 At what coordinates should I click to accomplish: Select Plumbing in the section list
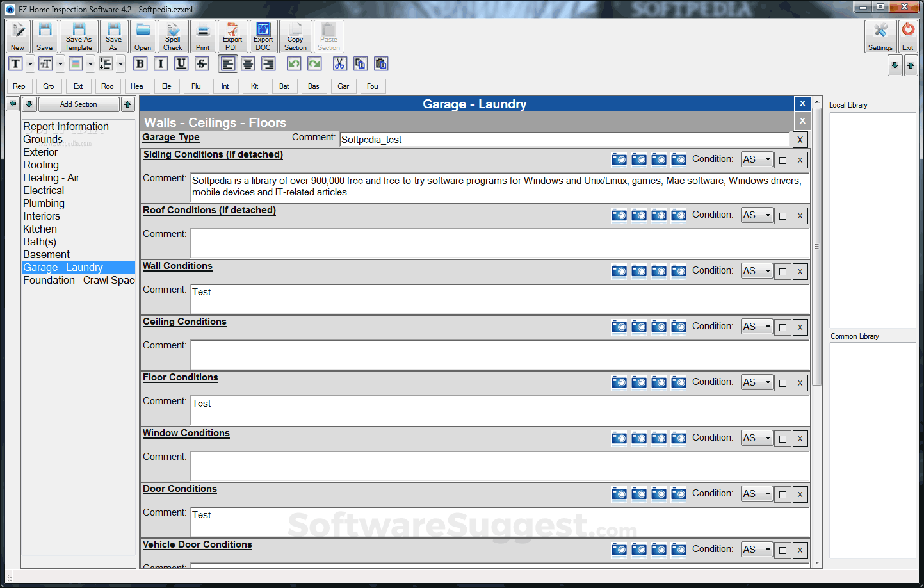(44, 204)
